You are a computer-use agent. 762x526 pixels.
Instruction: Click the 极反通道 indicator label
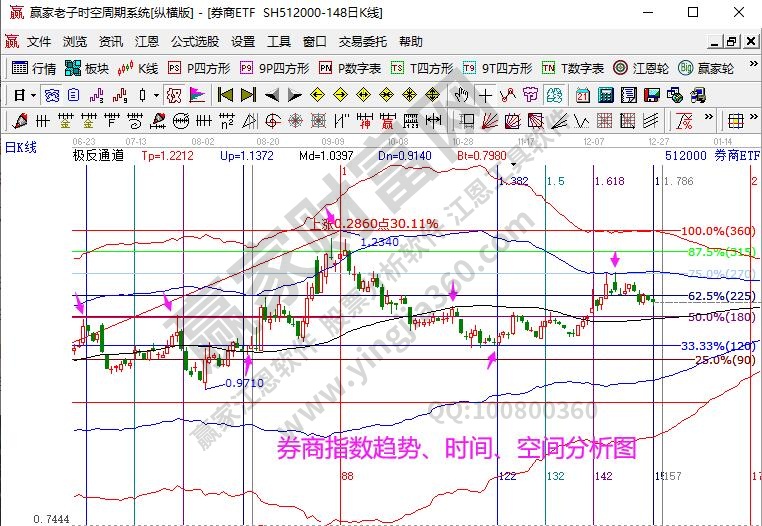coord(98,156)
